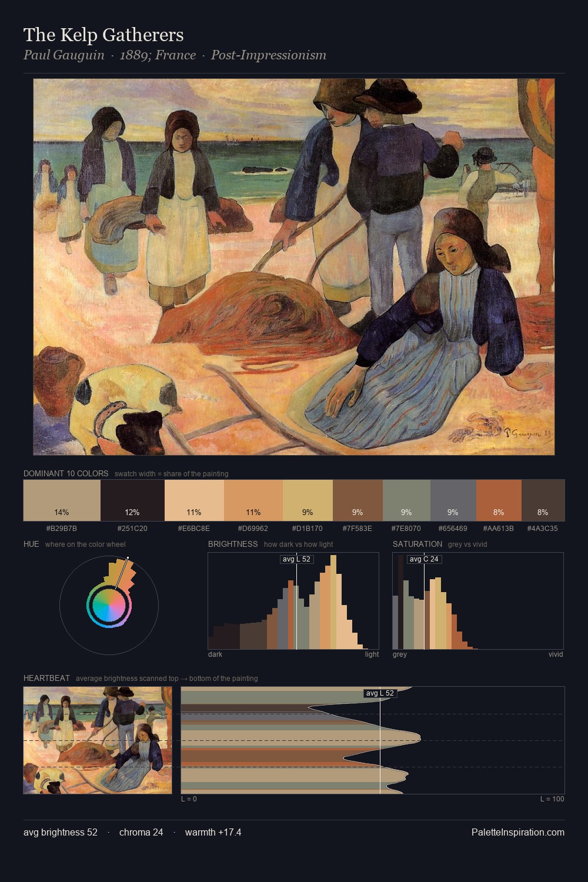This screenshot has height=882, width=588.
Task: Click 'where on the color wheel' caption
Action: (x=85, y=544)
